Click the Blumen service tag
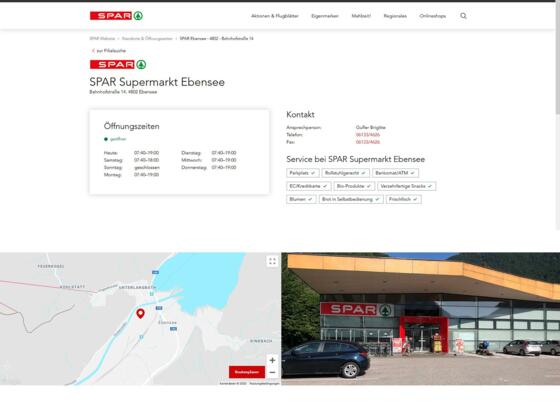560x420 pixels. click(301, 199)
